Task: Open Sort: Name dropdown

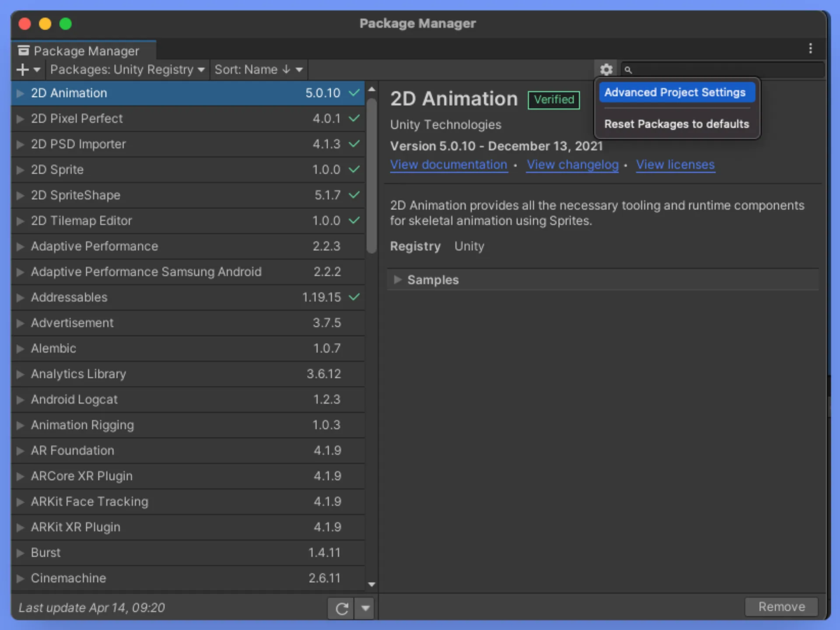Action: [259, 70]
